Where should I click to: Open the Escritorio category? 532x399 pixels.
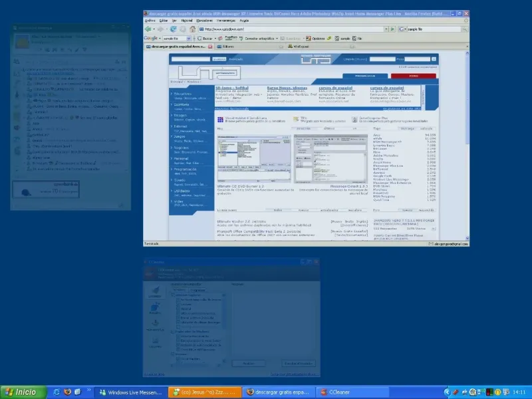point(182,104)
